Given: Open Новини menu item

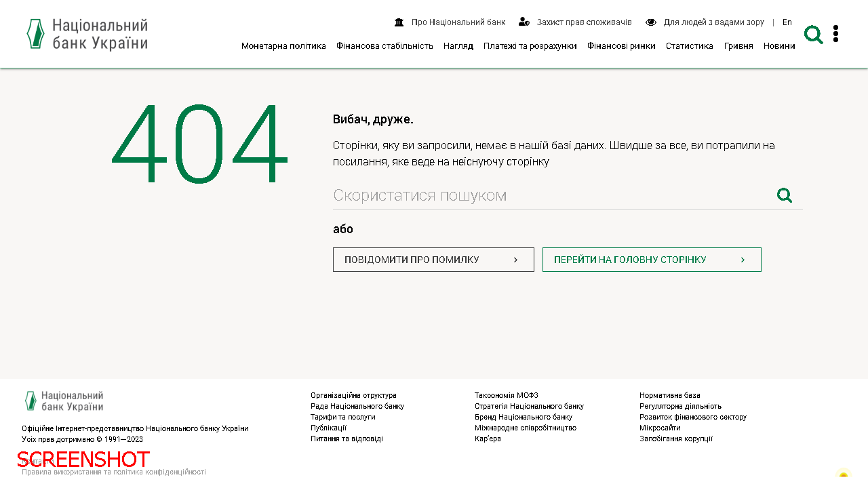Looking at the screenshot, I should [x=779, y=46].
